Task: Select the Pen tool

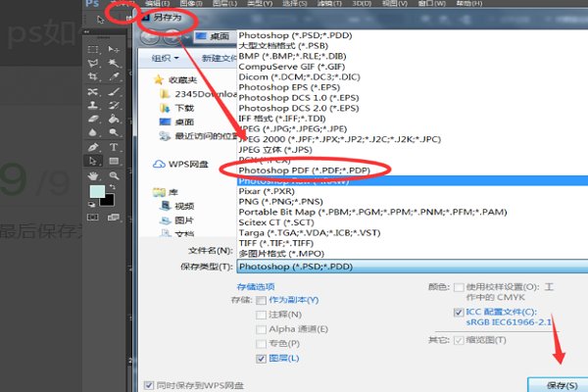Action: click(x=92, y=143)
